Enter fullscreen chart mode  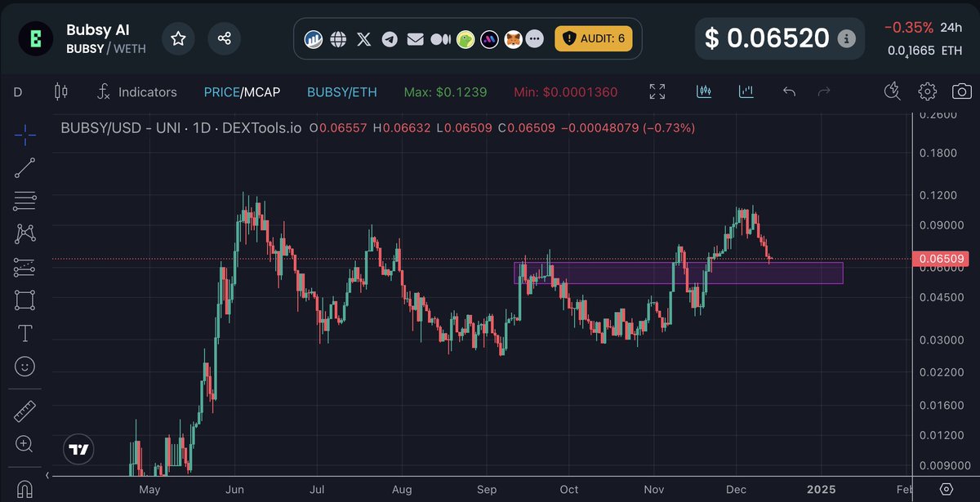tap(657, 91)
